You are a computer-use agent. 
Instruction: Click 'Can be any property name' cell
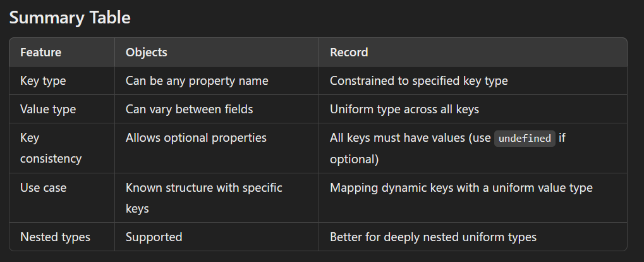197,81
